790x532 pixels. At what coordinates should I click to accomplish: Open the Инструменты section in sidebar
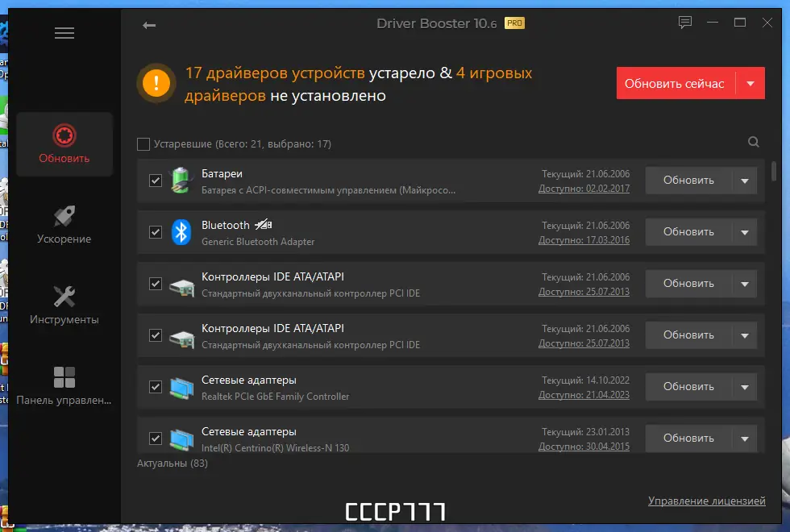tap(64, 305)
